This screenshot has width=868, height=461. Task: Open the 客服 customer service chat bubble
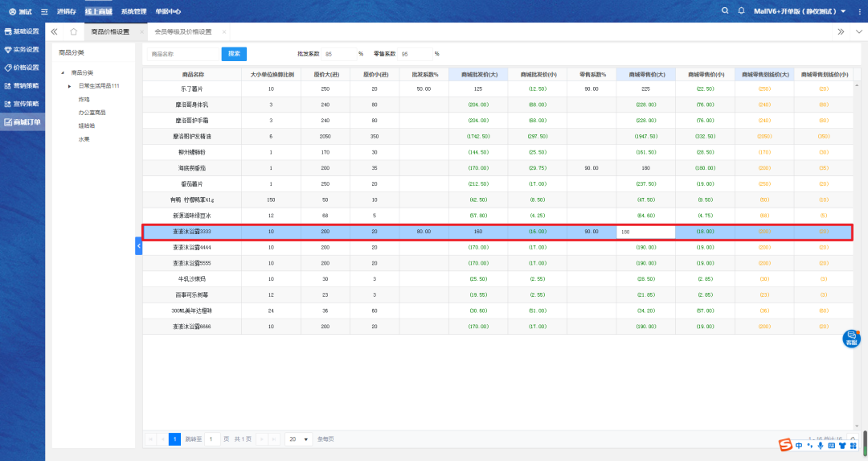coord(851,338)
